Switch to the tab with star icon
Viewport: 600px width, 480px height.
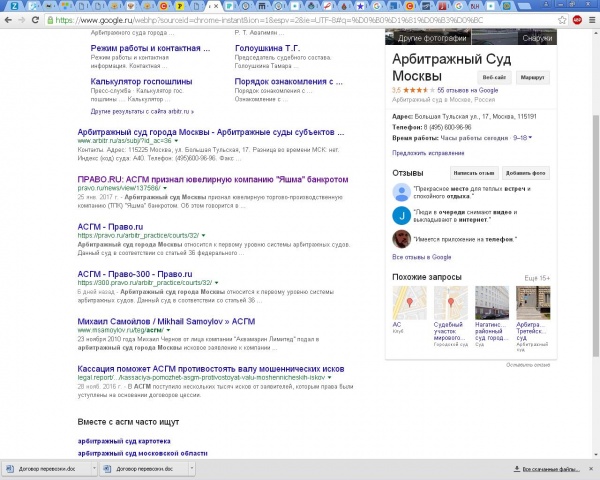coord(360,6)
